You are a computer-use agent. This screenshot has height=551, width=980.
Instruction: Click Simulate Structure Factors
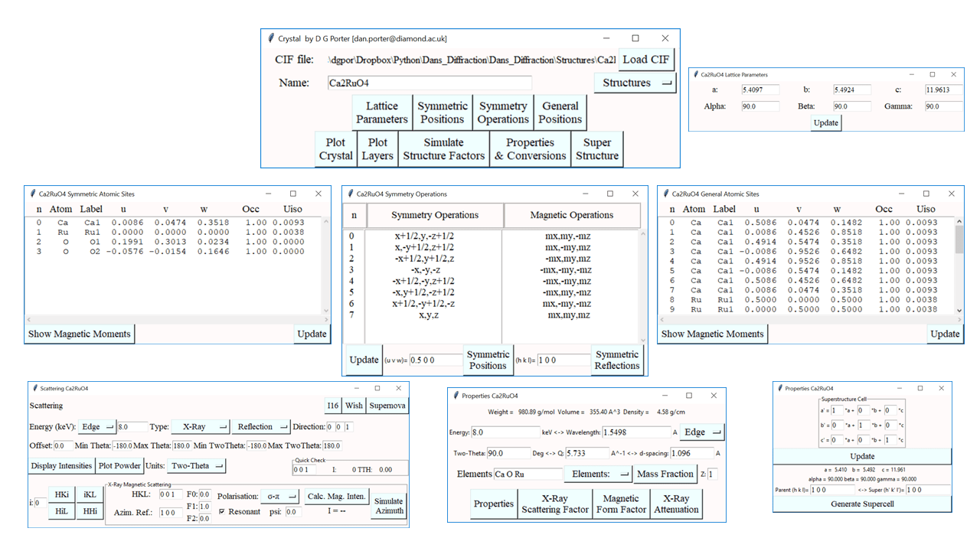[443, 148]
